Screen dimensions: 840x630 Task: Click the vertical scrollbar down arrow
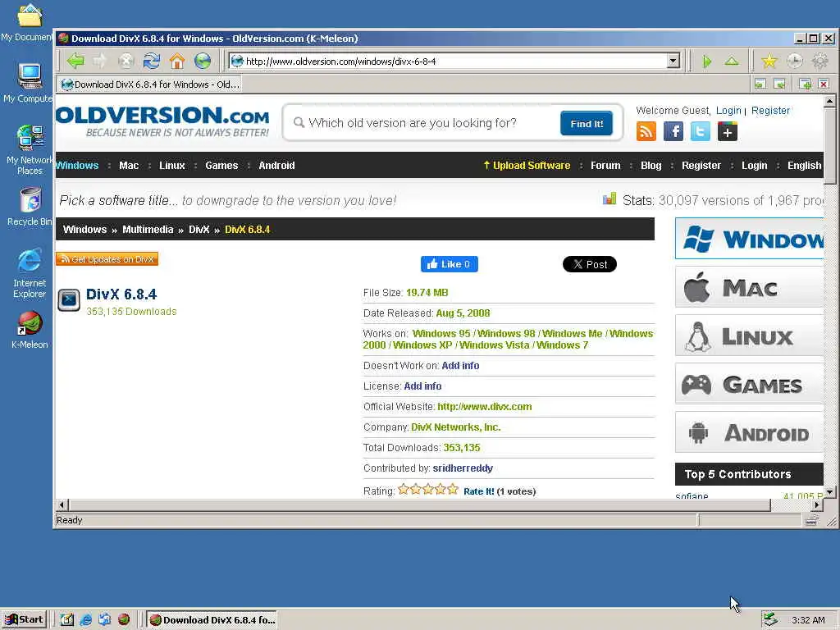829,491
